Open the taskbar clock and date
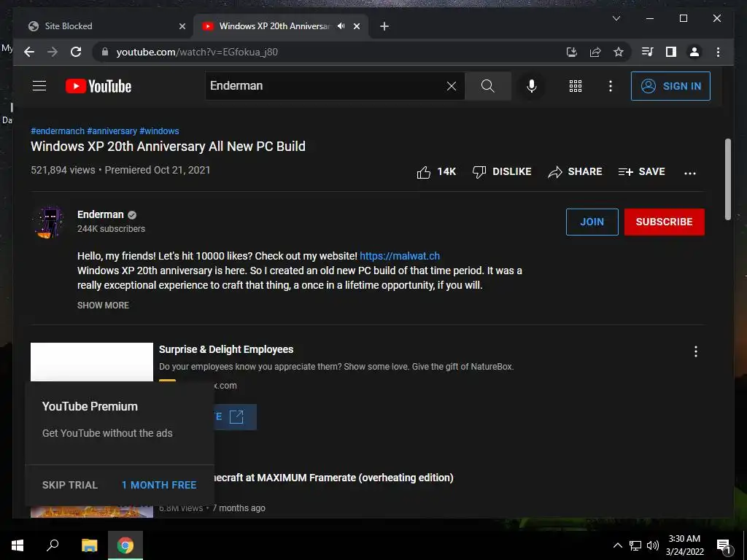 pos(684,545)
